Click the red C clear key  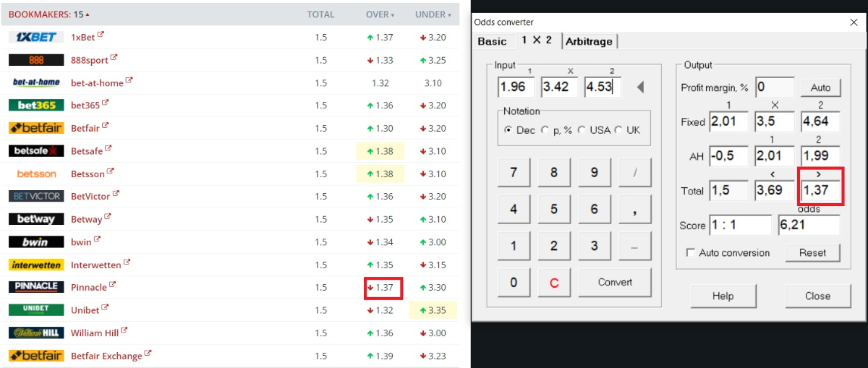(554, 283)
